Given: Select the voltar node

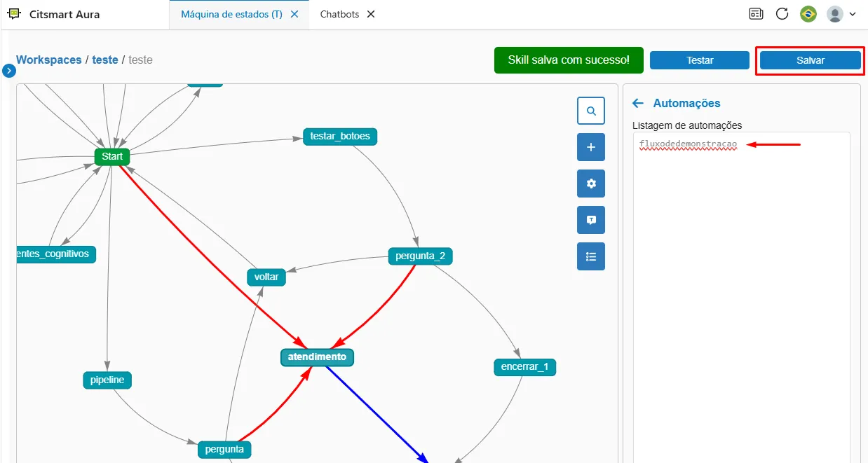Looking at the screenshot, I should coord(266,277).
